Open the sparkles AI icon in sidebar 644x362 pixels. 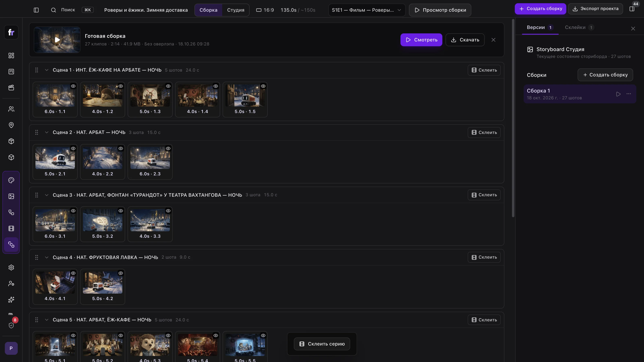pyautogui.click(x=11, y=300)
